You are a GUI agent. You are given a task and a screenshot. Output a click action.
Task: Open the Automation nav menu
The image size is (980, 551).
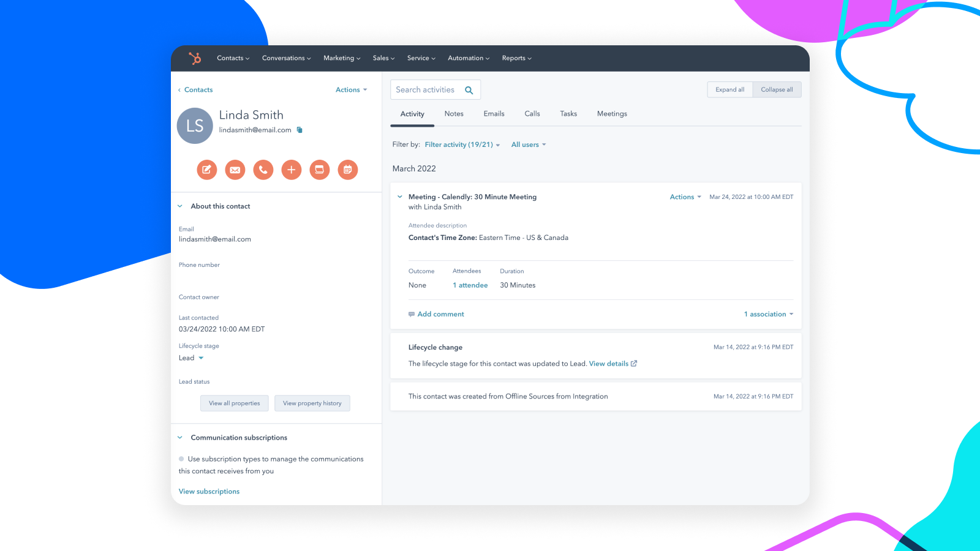[x=469, y=58]
